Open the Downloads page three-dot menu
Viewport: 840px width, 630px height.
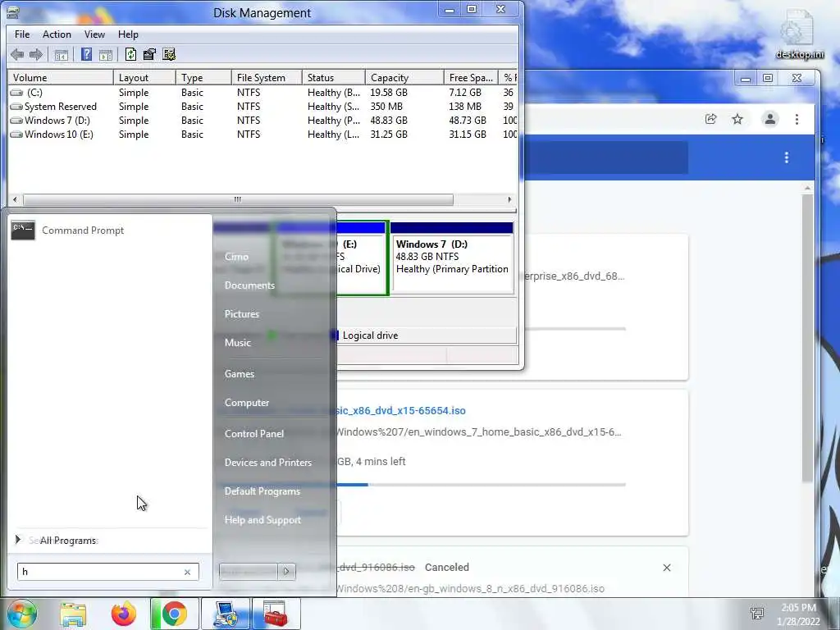787,157
